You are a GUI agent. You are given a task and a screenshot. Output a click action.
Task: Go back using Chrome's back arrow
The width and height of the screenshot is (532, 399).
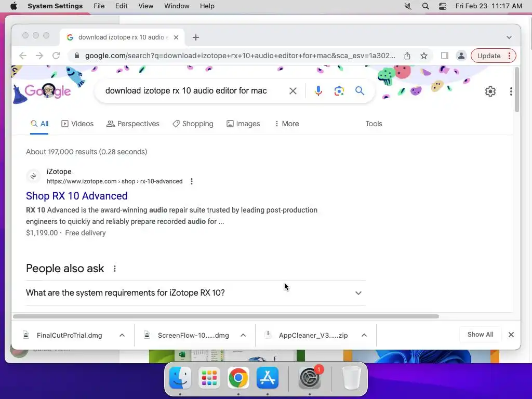(23, 56)
